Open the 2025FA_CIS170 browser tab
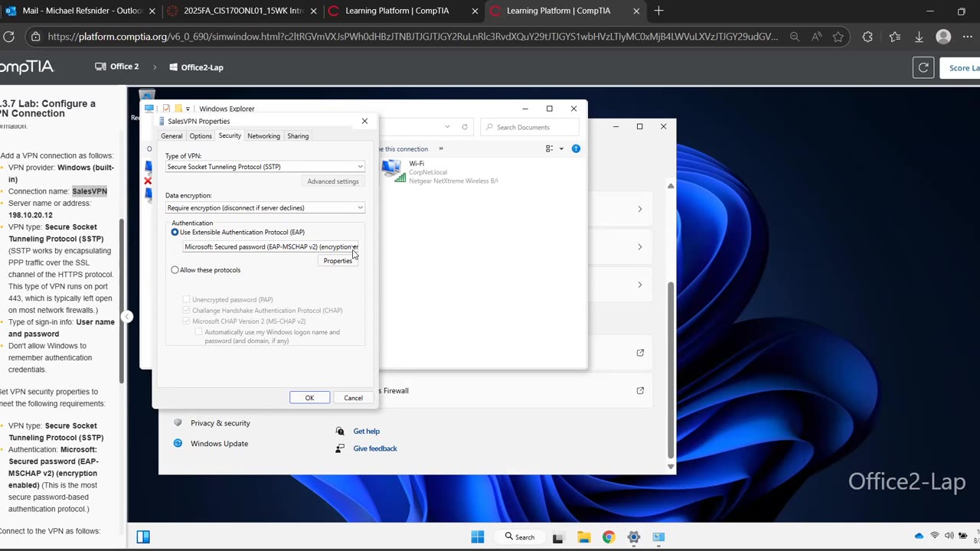980x551 pixels. pyautogui.click(x=241, y=11)
